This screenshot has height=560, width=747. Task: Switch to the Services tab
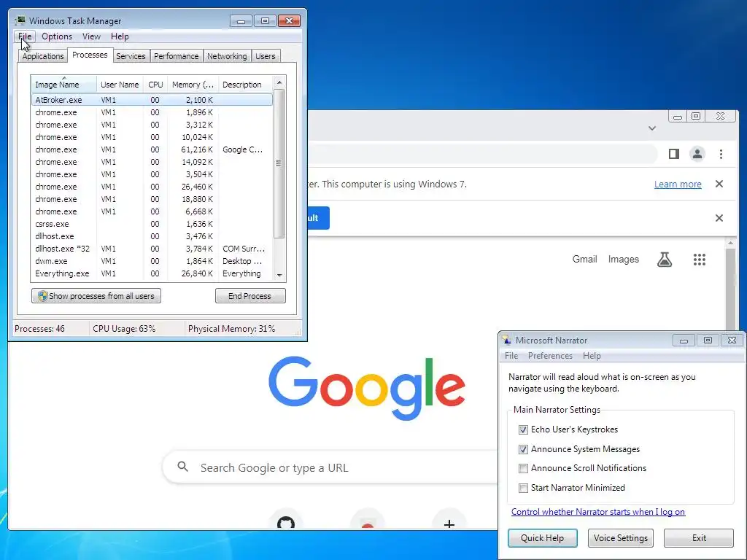131,56
